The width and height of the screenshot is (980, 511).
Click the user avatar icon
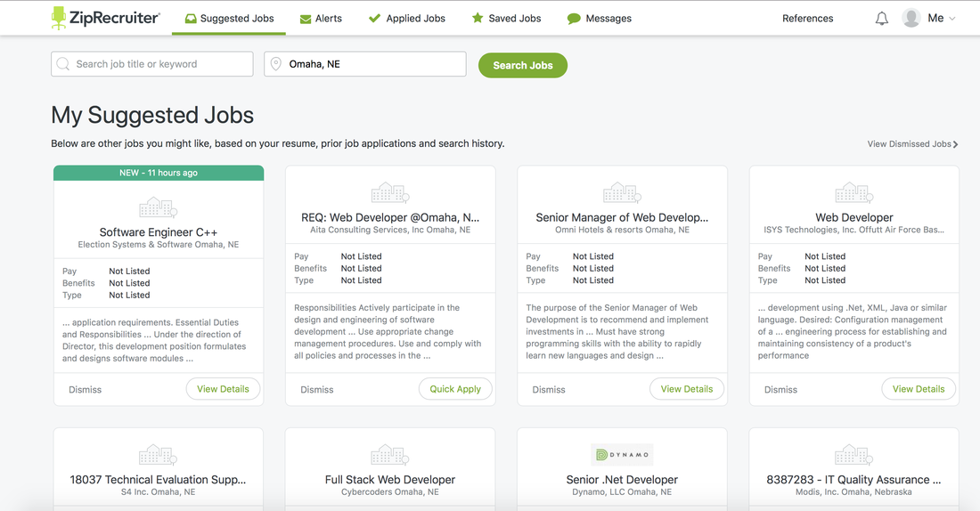911,18
